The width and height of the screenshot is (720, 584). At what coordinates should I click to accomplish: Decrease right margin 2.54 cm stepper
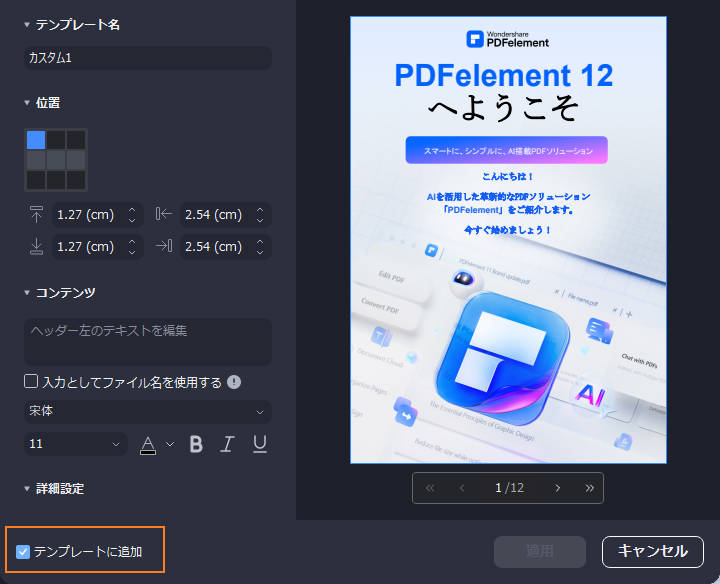(260, 252)
